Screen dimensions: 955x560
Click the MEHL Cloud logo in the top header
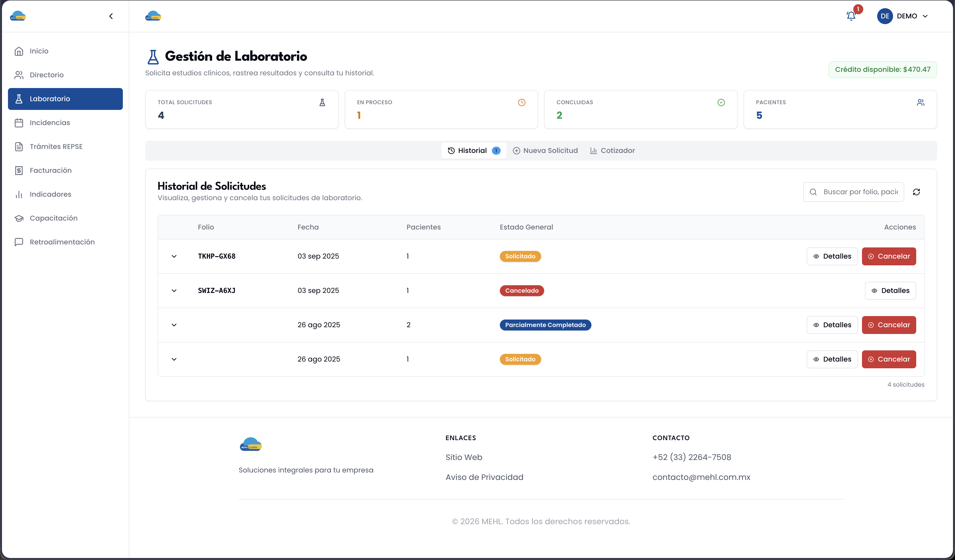(x=153, y=16)
